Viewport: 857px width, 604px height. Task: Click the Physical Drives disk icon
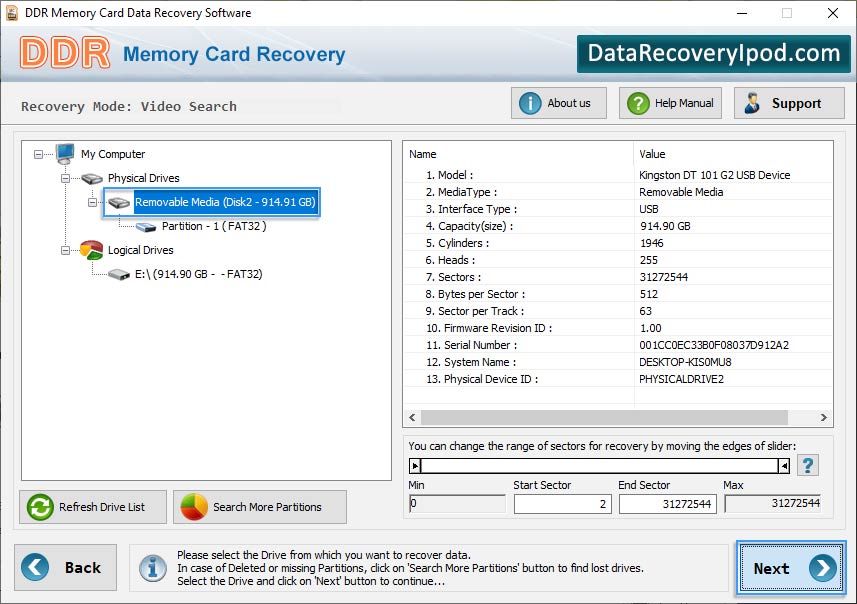point(92,178)
